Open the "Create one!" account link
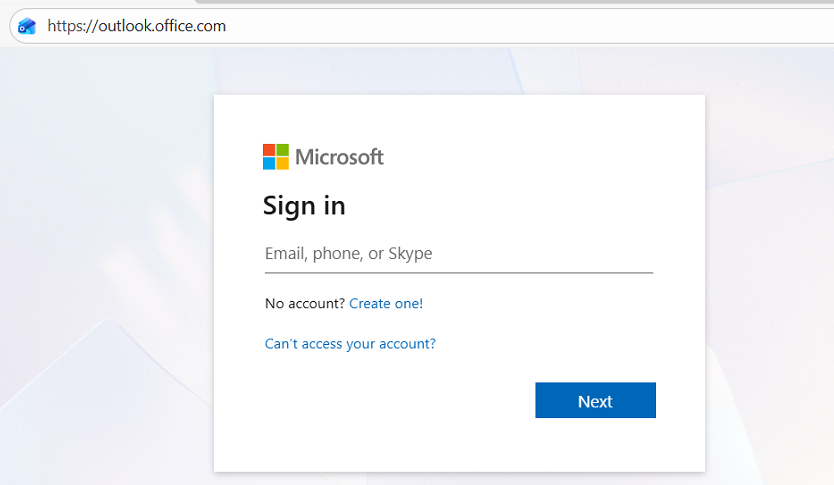834x485 pixels. click(386, 303)
